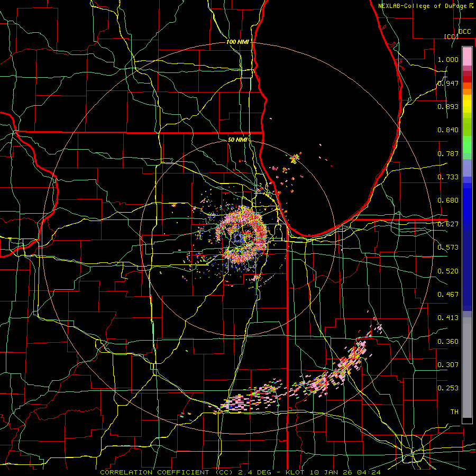
Task: Click the 0.947 color scale label
Action: 448,83
